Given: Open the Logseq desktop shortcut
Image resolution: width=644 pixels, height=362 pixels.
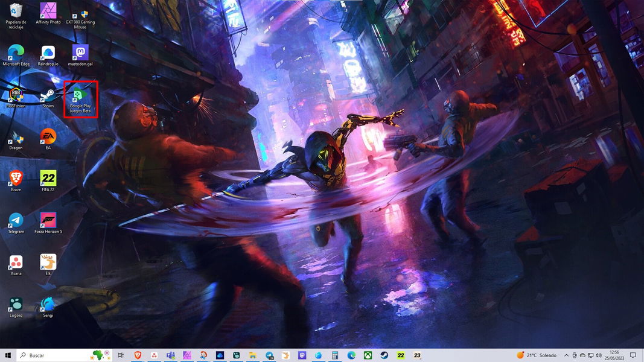Looking at the screenshot, I should (16, 306).
